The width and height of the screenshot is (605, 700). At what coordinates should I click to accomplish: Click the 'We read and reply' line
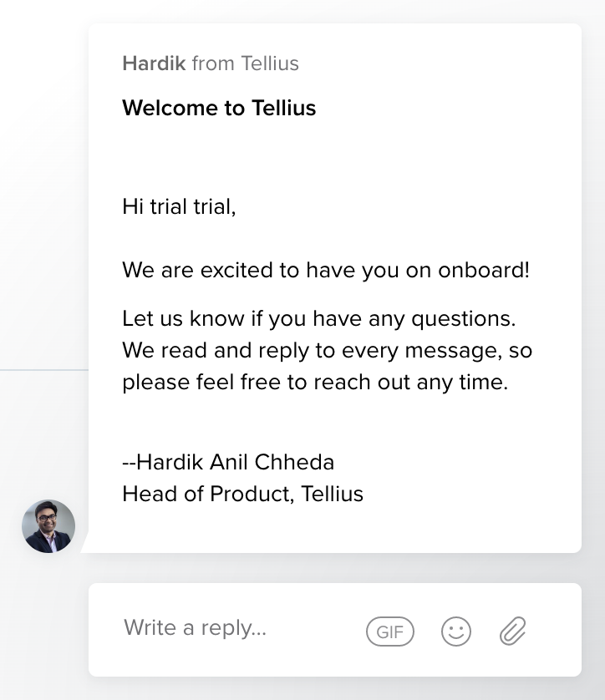point(328,351)
